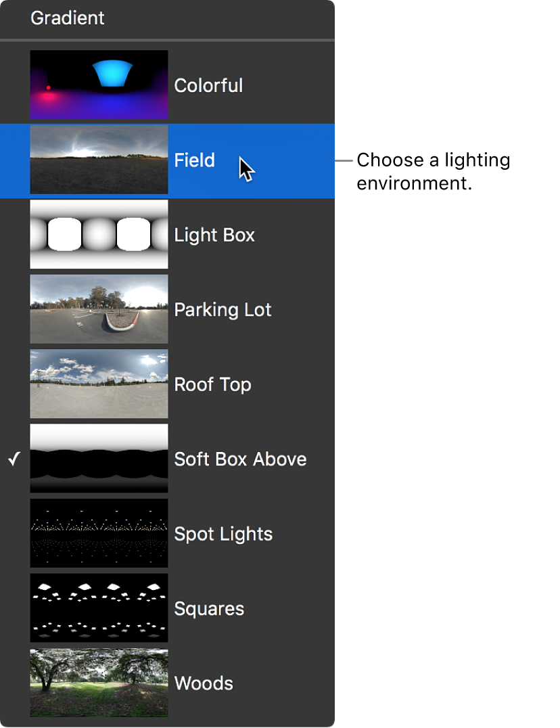Choose the Roof Top lighting option

click(212, 384)
